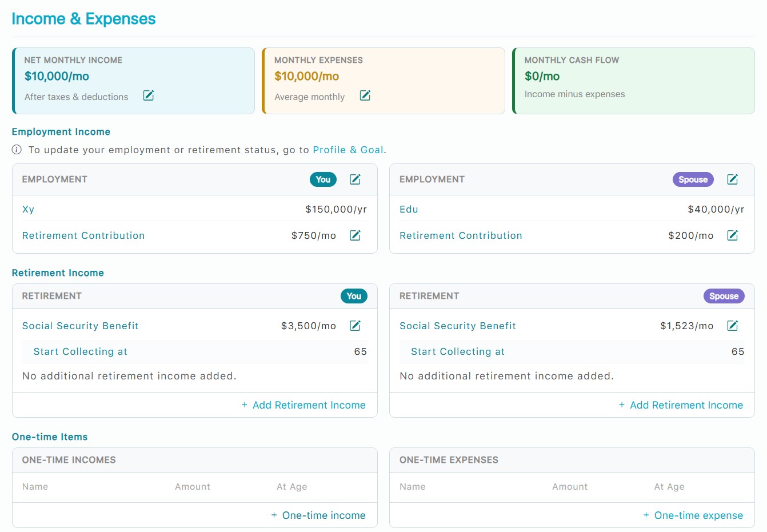Edit the Monthly Expenses value
Viewport: 767px width, 532px height.
click(365, 95)
